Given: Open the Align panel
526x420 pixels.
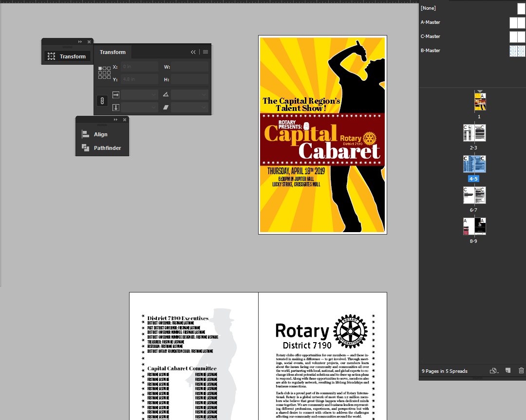Looking at the screenshot, I should [100, 134].
